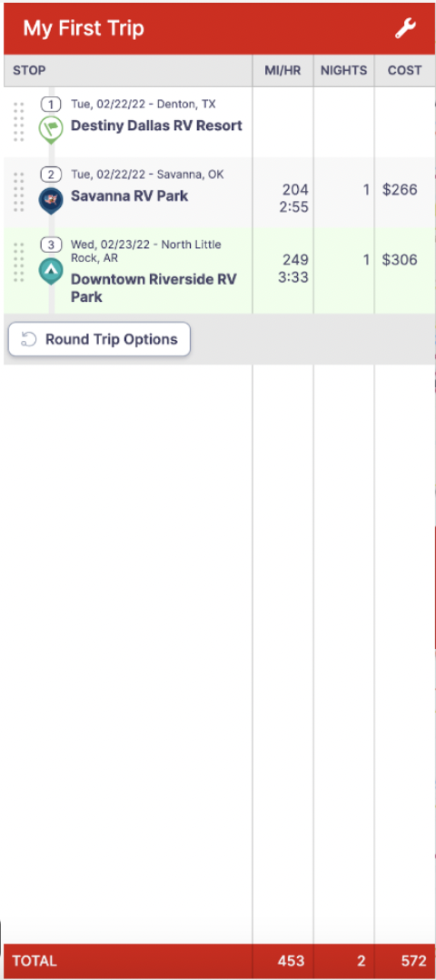Viewport: 436px width, 980px height.
Task: Grab the drag handle for Destiny Dallas stop
Action: click(x=19, y=122)
